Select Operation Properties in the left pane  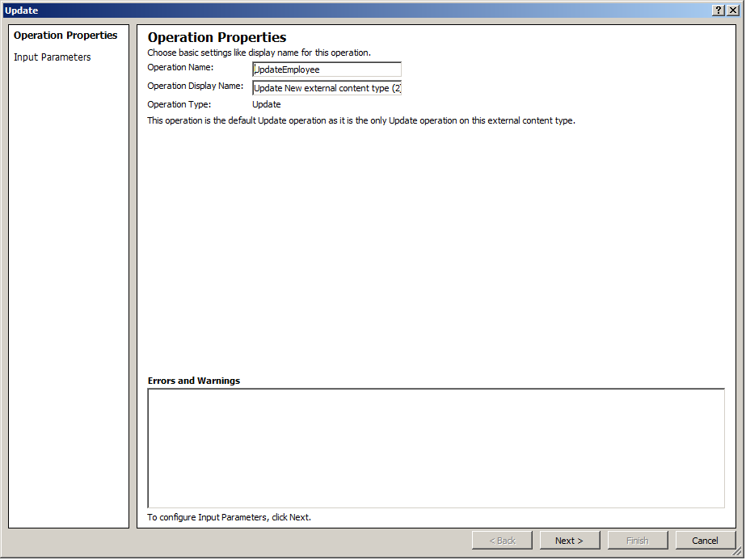(65, 36)
